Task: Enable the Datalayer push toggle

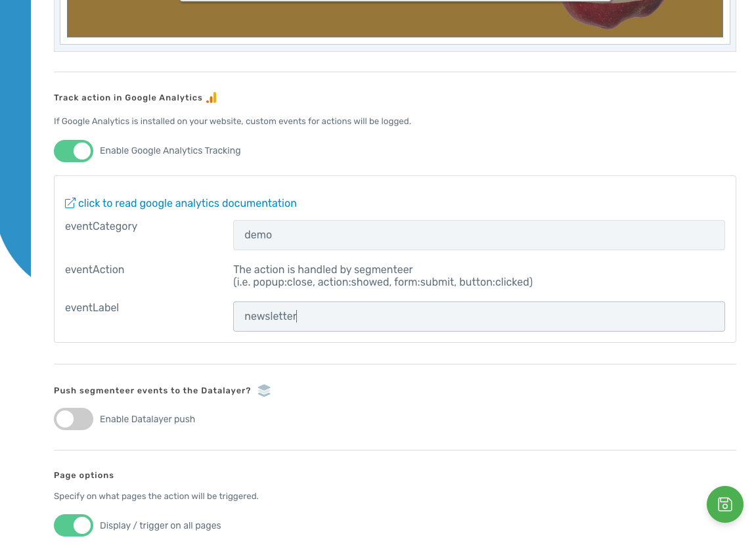Action: click(x=74, y=419)
